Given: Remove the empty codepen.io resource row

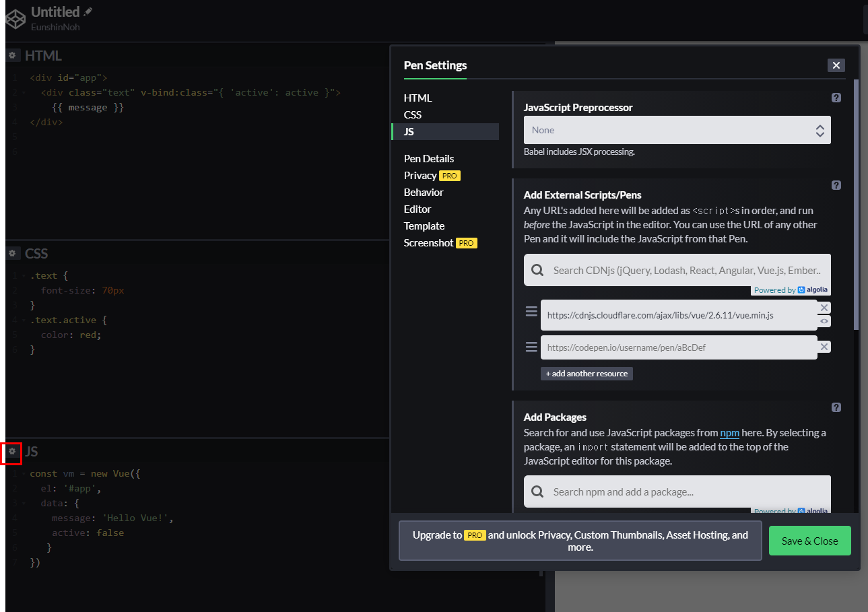Looking at the screenshot, I should (825, 347).
